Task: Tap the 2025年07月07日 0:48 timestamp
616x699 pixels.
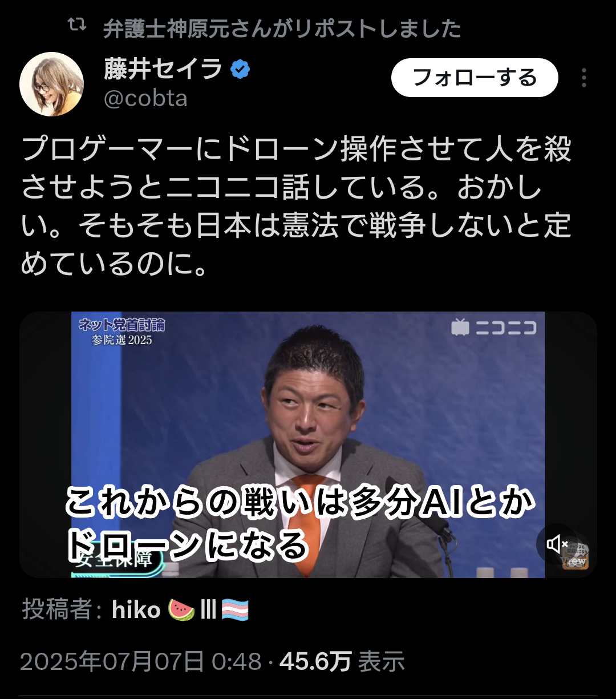Action: pyautogui.click(x=140, y=661)
